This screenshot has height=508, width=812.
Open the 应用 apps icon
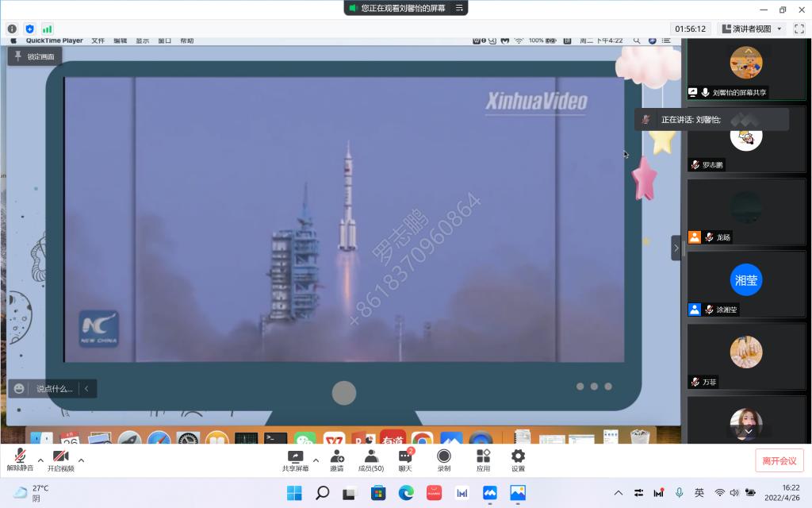tap(483, 460)
